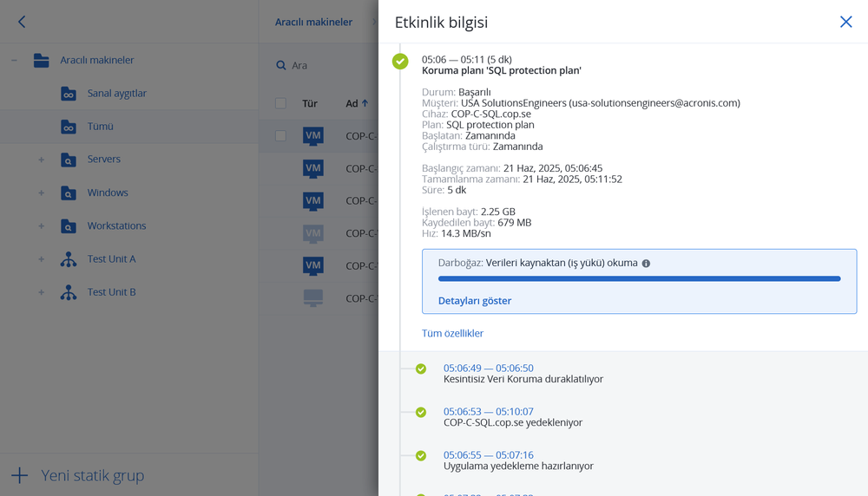Go back using the left chevron arrow
This screenshot has width=868, height=496.
coord(22,22)
